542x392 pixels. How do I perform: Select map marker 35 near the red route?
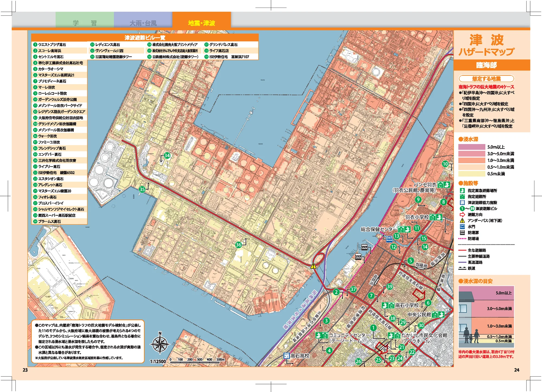142,189
